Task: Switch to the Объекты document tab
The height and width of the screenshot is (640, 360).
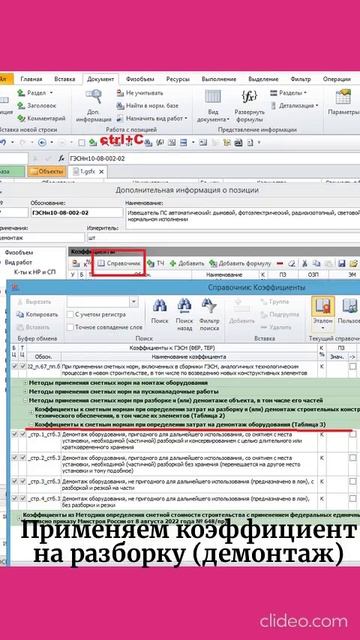Action: tap(47, 171)
